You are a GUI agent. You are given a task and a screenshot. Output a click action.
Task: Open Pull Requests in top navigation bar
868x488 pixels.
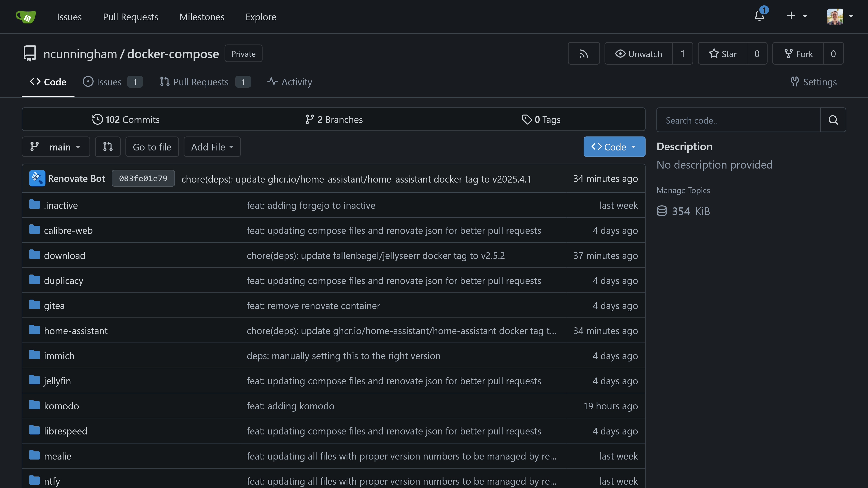coord(130,17)
